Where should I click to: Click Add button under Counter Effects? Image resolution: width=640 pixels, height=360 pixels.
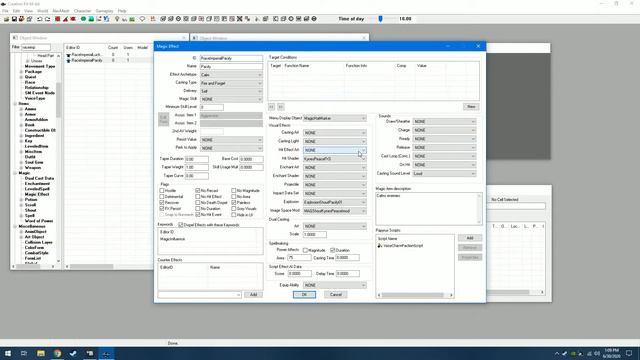pyautogui.click(x=253, y=295)
